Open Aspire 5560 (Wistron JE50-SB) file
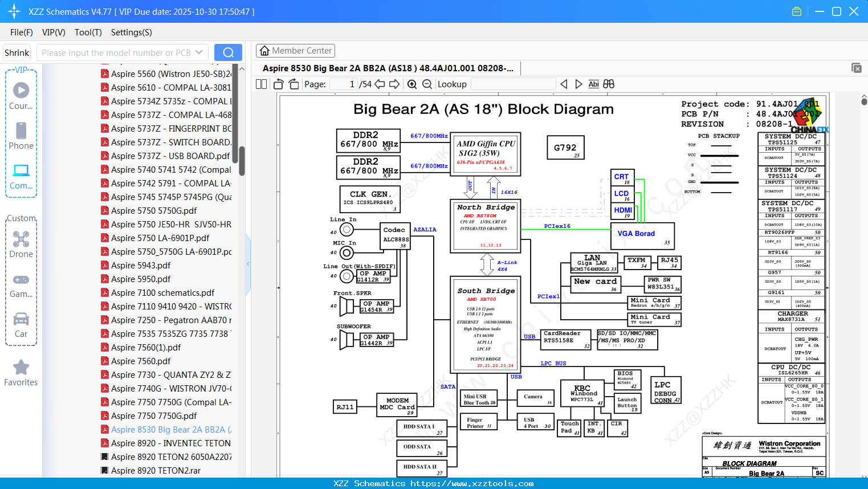Viewport: 868px width, 489px height. (x=171, y=74)
